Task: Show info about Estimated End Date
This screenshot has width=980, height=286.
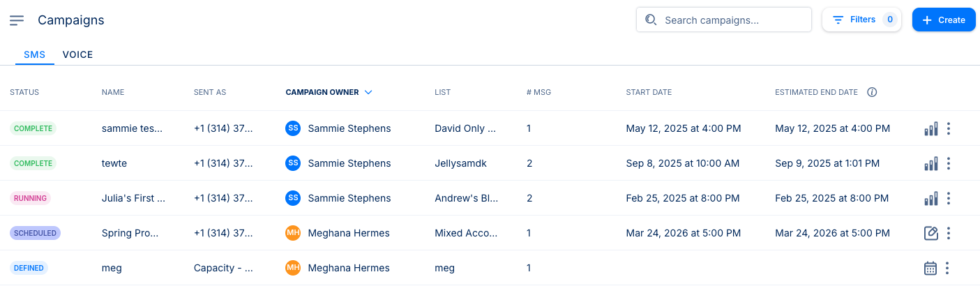Action: [x=872, y=92]
